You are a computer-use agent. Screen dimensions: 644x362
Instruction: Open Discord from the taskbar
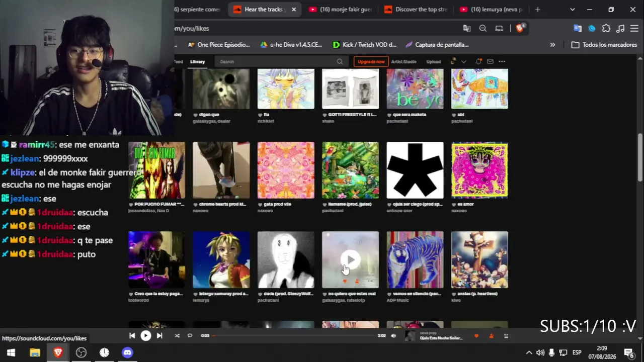127,352
